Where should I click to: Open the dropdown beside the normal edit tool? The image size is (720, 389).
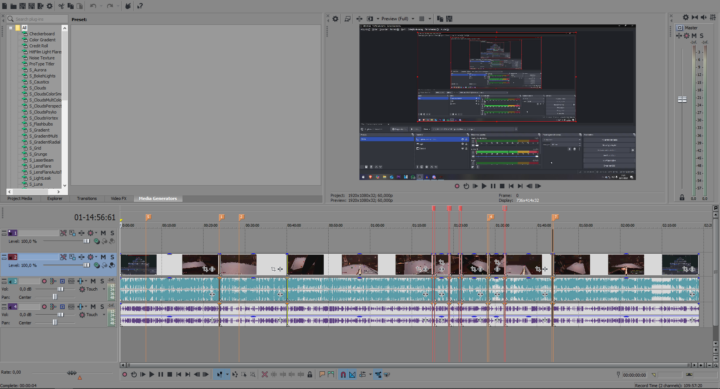coord(227,375)
